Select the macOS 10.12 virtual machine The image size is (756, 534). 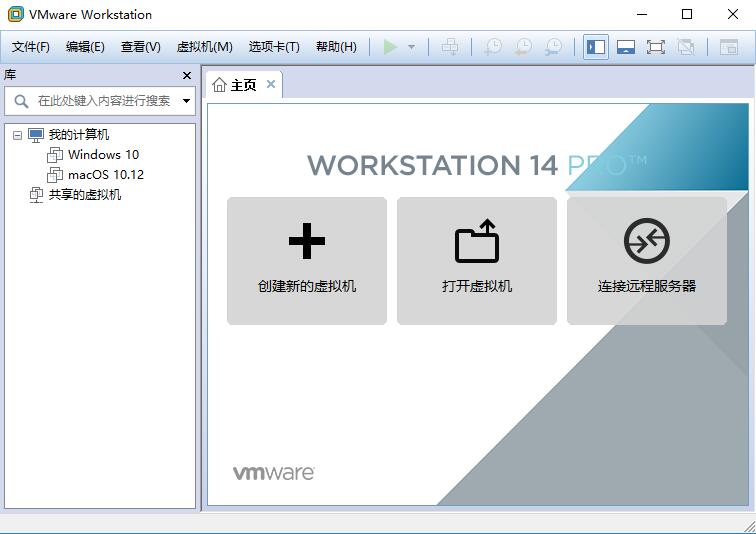[x=106, y=174]
